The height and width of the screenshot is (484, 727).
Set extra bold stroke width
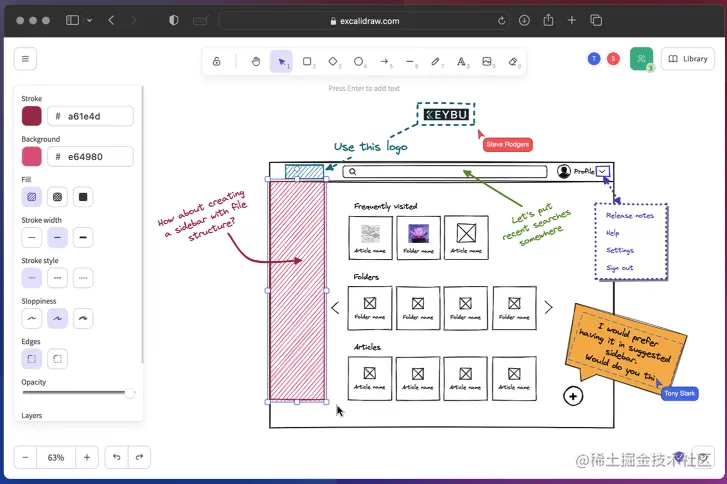(83, 237)
